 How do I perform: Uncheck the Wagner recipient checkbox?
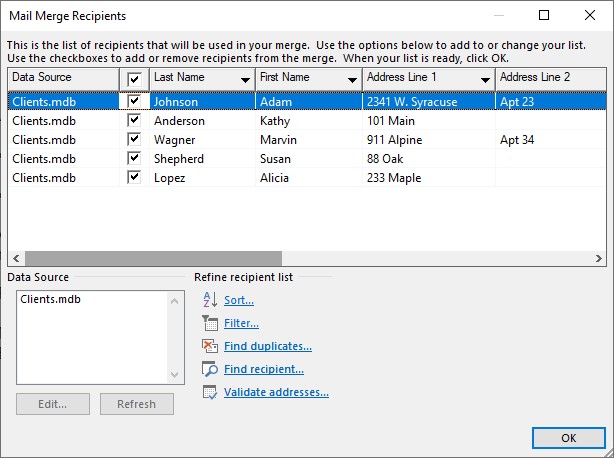pyautogui.click(x=134, y=139)
